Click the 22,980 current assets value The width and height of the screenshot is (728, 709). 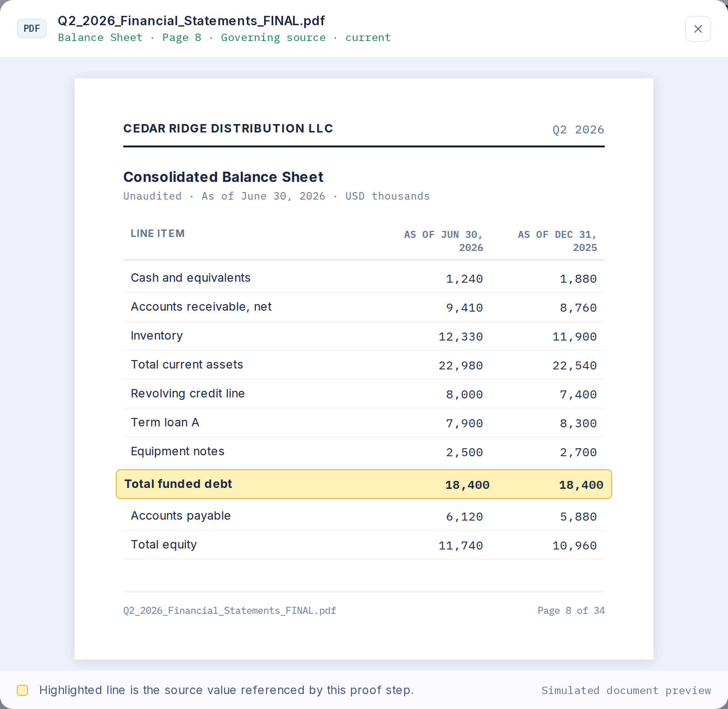point(461,366)
